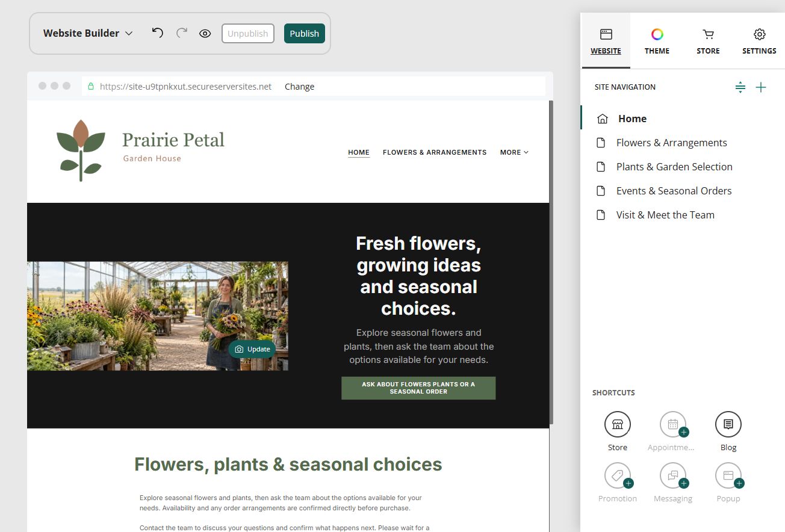Preview the site with eye icon
Screen dimensions: 785x532
(205, 34)
